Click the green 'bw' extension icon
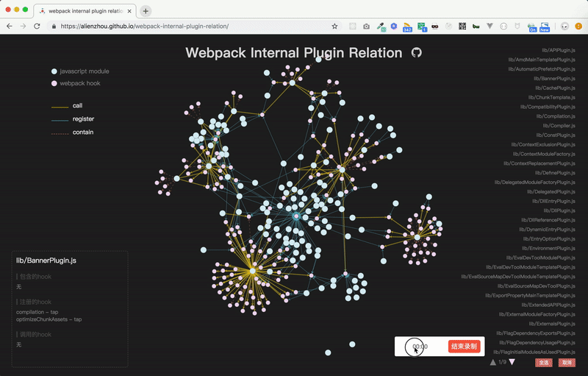The height and width of the screenshot is (376, 588). 476,26
